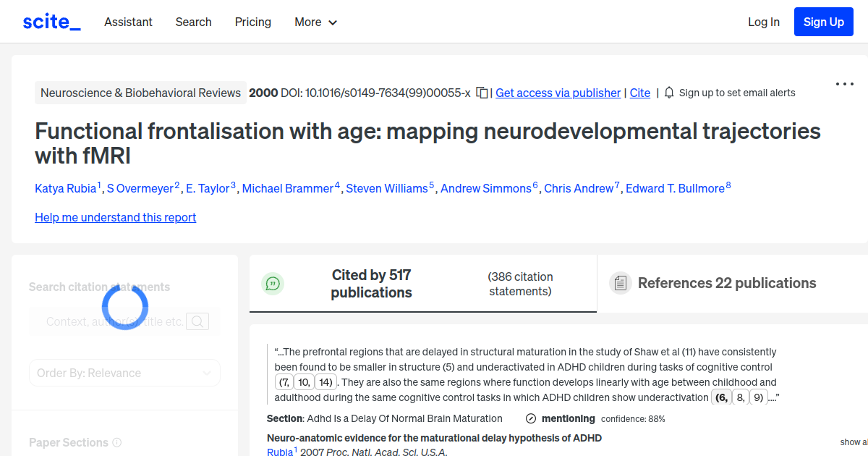Open the Cite dialog

[639, 93]
